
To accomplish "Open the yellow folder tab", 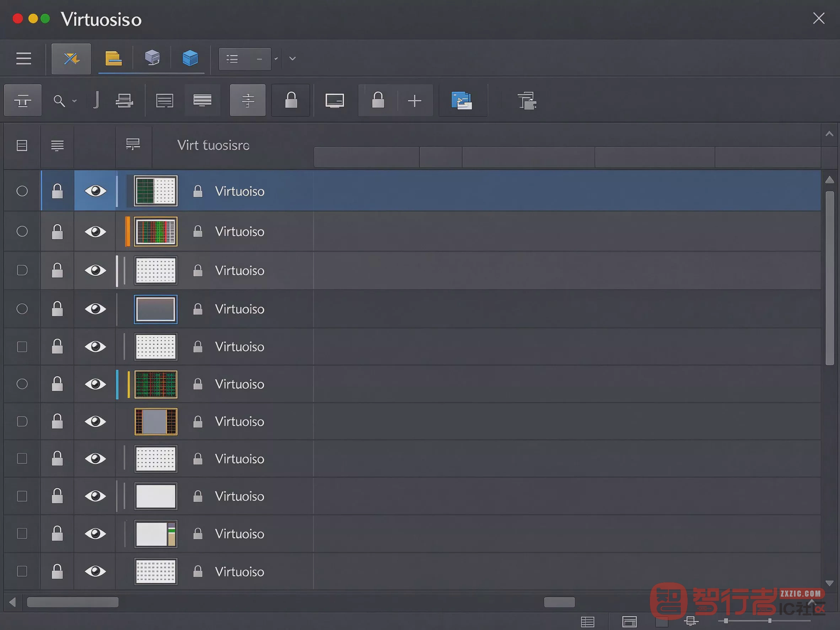I will pyautogui.click(x=113, y=59).
